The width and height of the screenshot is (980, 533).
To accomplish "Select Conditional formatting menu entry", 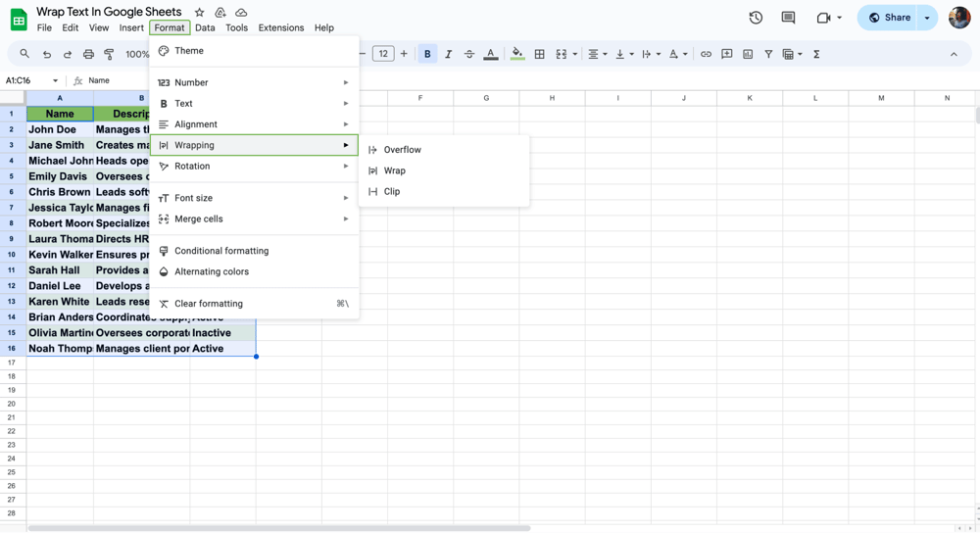I will [x=221, y=251].
